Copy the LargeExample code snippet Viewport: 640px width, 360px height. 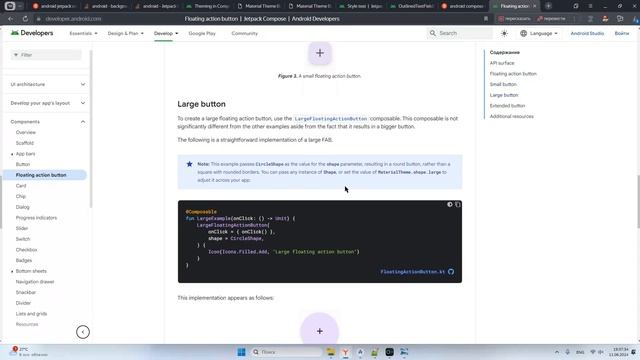(x=458, y=204)
